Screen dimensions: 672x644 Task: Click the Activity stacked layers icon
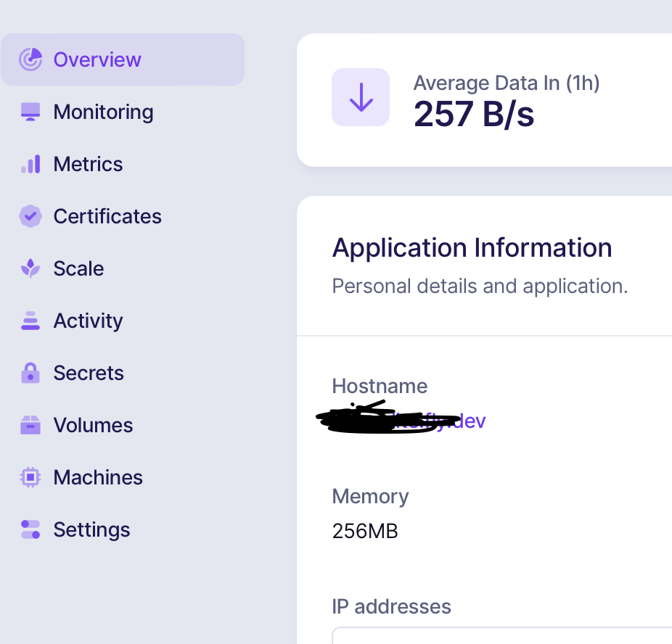click(30, 321)
